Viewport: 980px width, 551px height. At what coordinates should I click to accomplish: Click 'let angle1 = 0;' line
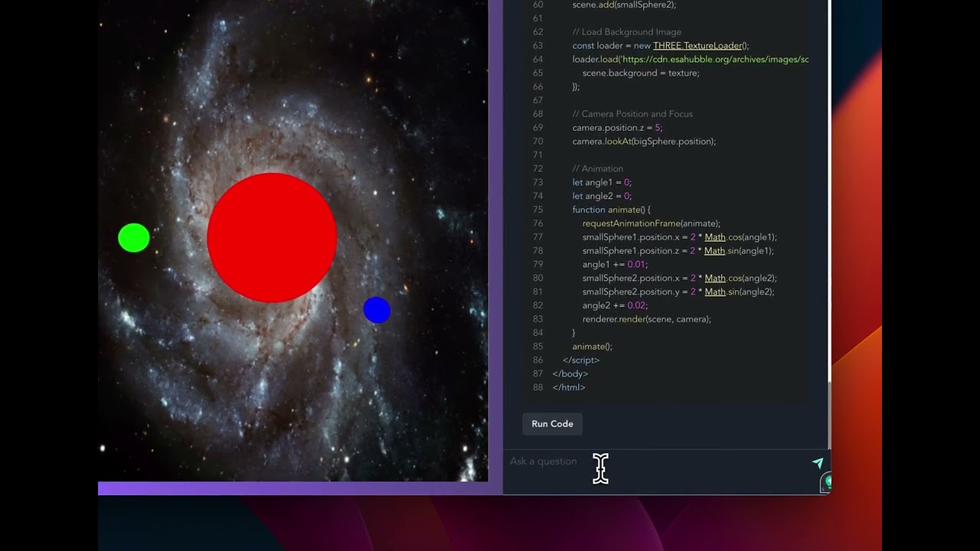coord(602,182)
